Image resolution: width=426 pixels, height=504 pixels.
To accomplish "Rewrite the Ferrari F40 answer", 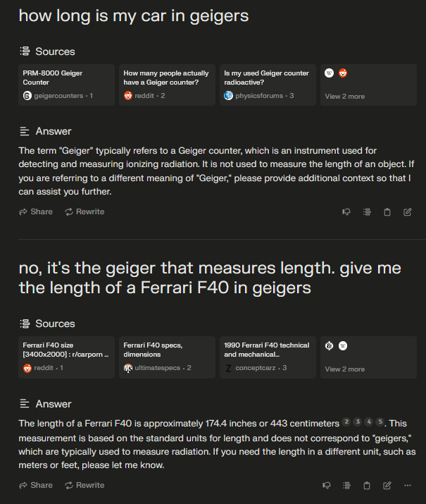I will pos(84,485).
